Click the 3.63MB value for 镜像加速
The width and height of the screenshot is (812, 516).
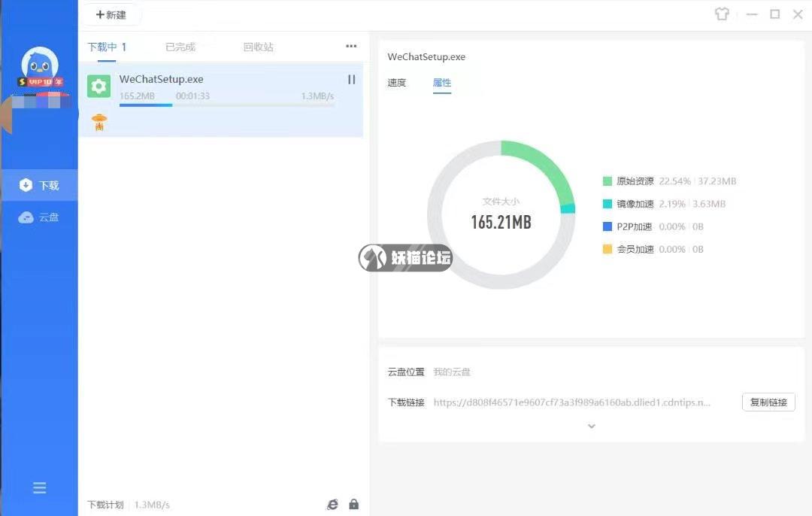click(709, 204)
